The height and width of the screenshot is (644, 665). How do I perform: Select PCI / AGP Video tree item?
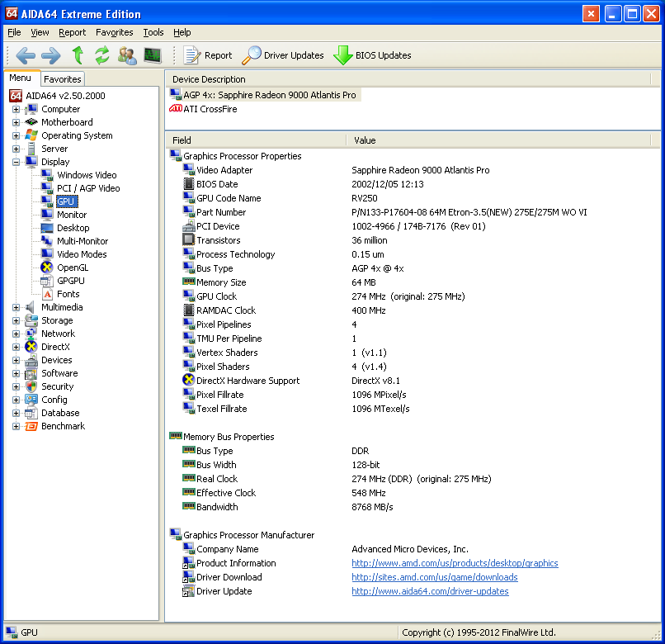pos(88,188)
